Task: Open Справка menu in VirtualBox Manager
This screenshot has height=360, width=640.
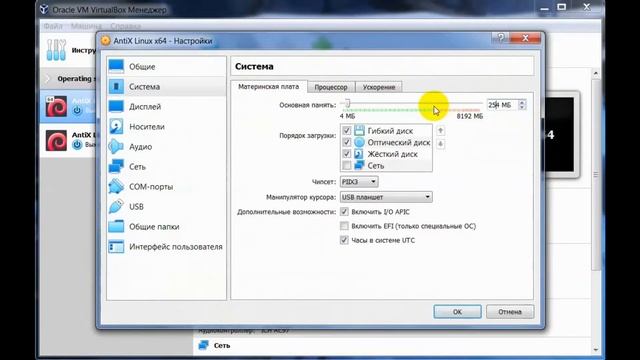Action: coord(125,26)
